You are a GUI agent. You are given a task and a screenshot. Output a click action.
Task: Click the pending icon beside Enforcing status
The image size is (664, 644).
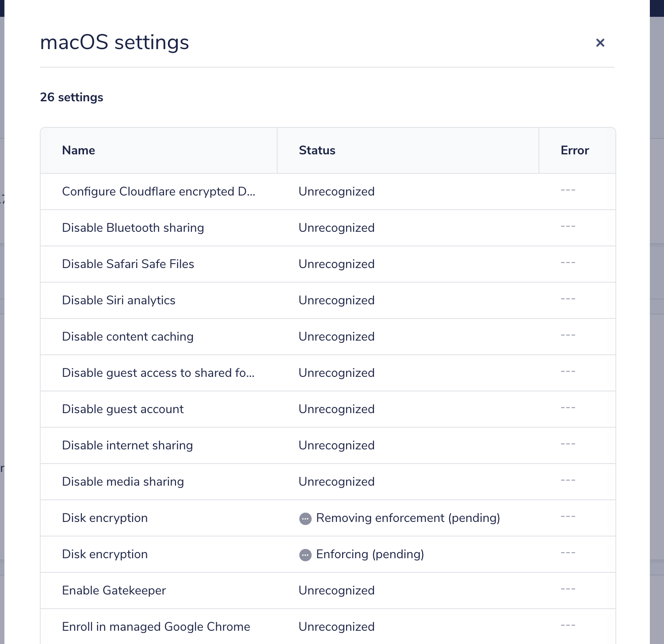pyautogui.click(x=305, y=554)
